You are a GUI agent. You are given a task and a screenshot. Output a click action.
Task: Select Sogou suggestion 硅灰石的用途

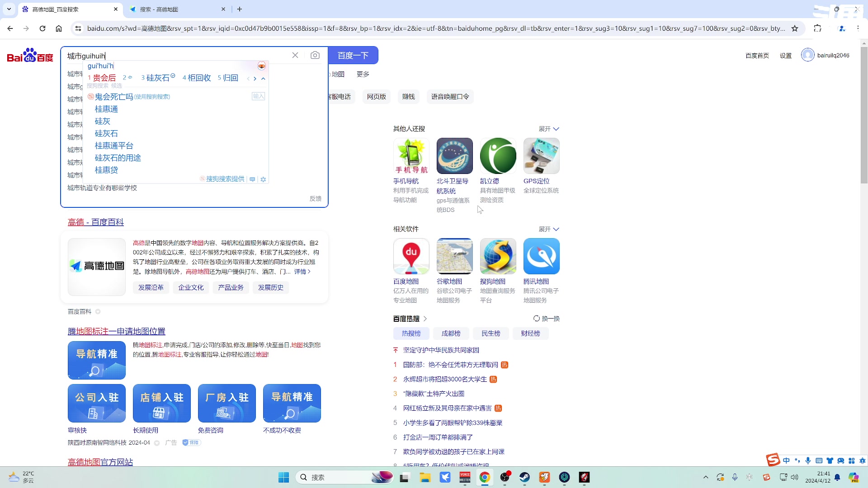click(118, 158)
